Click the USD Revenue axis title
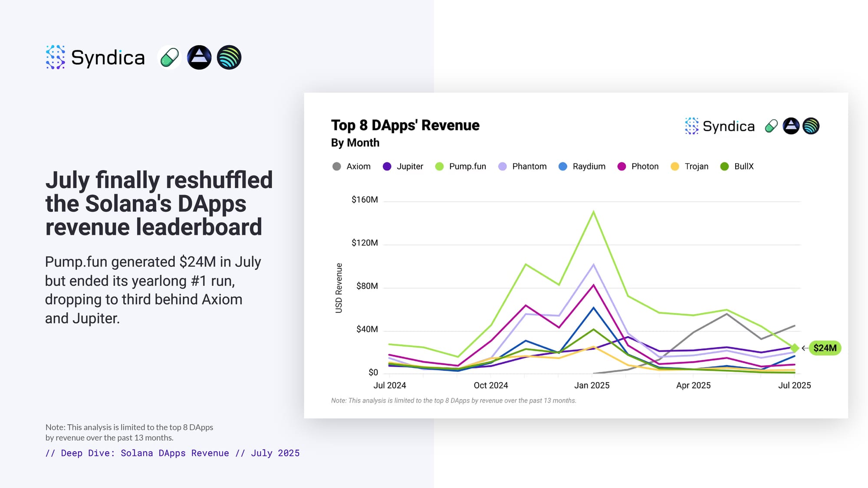 coord(339,288)
